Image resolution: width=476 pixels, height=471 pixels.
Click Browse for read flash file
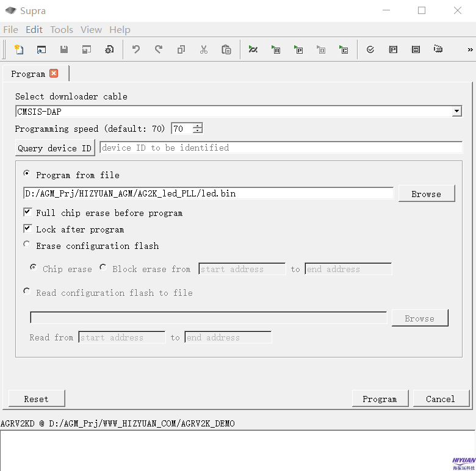click(420, 318)
